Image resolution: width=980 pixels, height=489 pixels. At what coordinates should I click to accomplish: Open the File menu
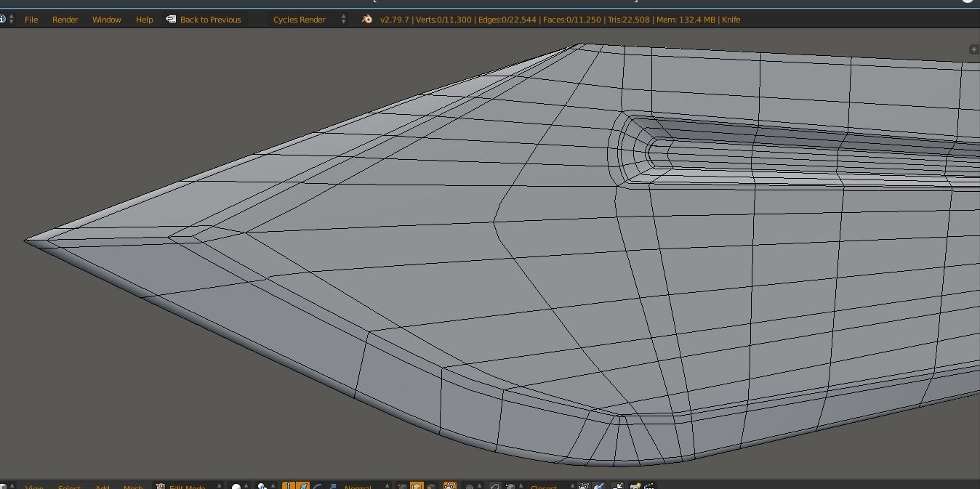point(31,20)
